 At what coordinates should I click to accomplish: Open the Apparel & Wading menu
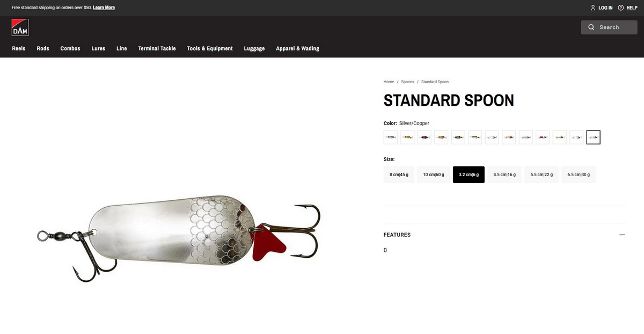click(297, 48)
